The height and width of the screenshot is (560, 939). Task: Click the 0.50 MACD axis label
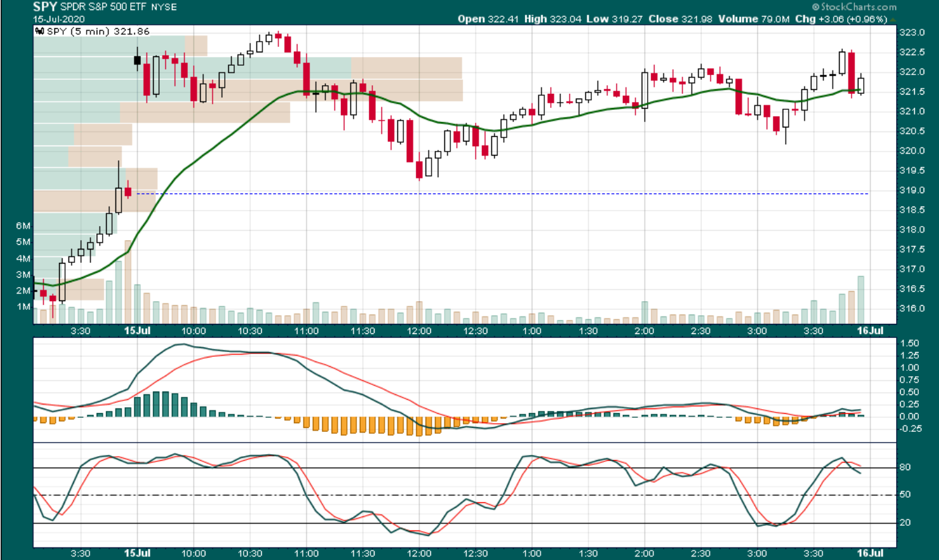[x=909, y=392]
